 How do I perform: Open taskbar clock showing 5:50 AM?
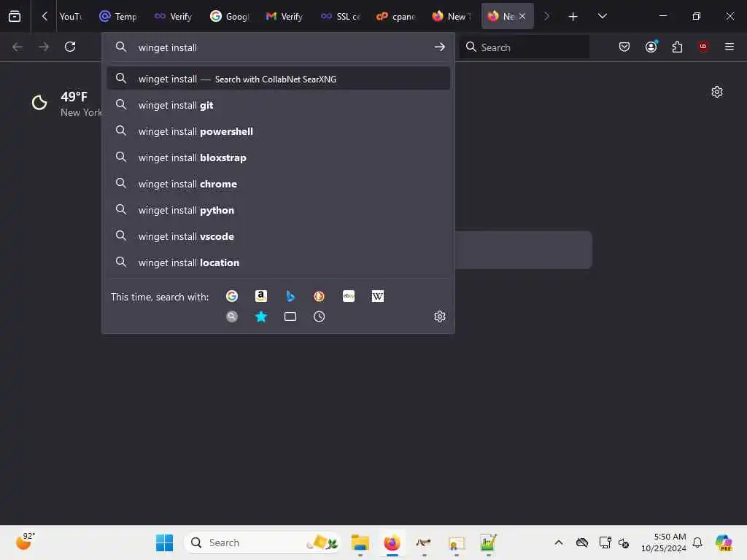point(664,542)
